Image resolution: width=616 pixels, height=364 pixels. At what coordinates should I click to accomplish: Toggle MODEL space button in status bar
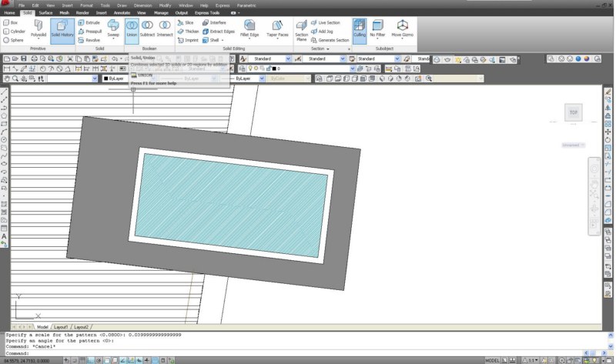(492, 360)
